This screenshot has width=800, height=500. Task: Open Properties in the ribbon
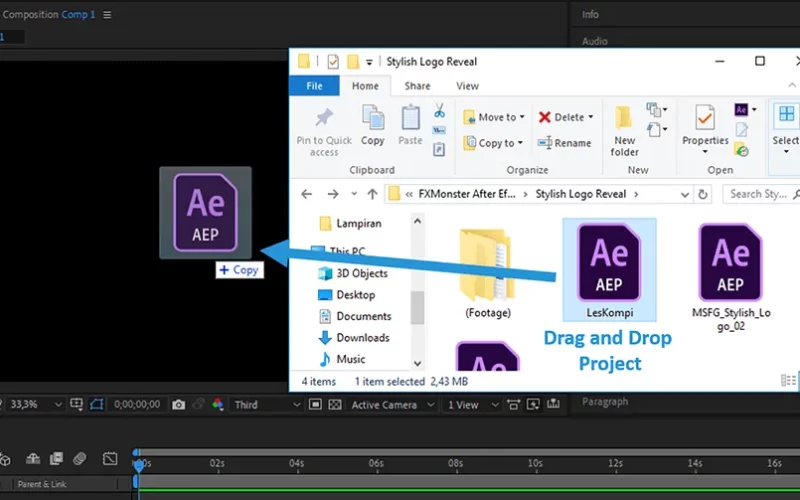click(x=705, y=129)
